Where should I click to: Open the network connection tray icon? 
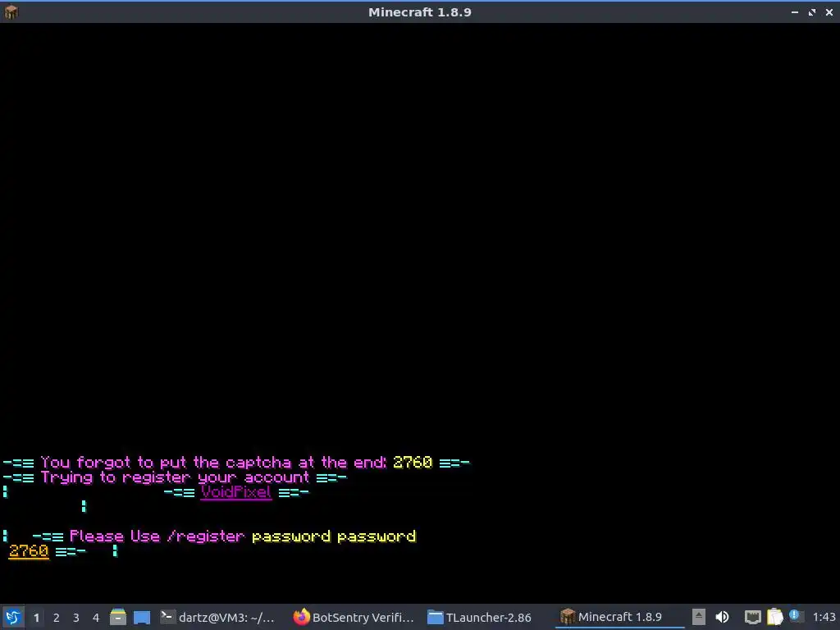tap(753, 617)
